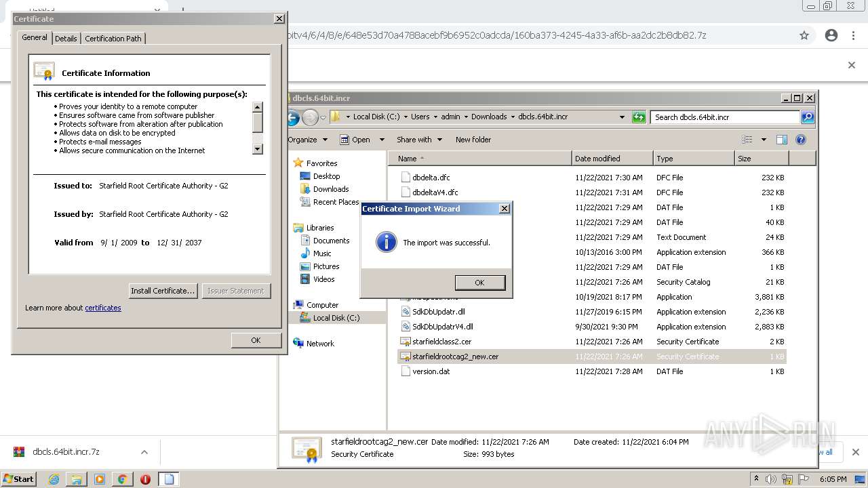Image resolution: width=868 pixels, height=488 pixels.
Task: Click New folder in Explorer toolbar
Action: point(473,140)
